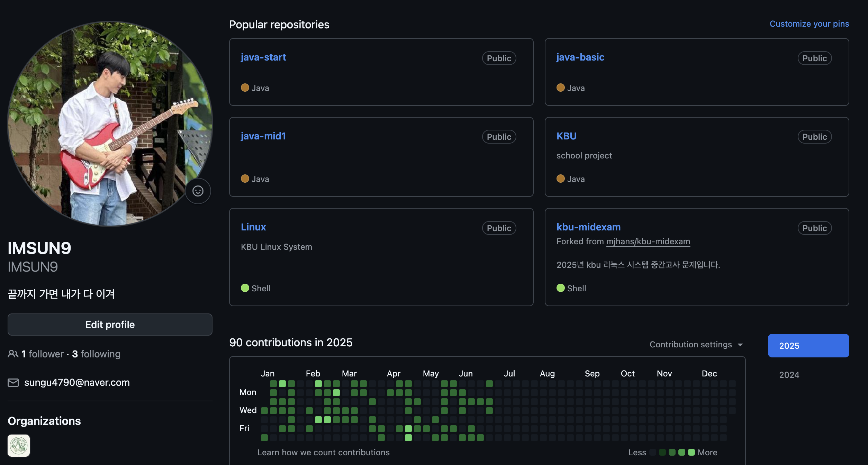This screenshot has width=868, height=465.
Task: Click the set status smiley icon
Action: 198,191
